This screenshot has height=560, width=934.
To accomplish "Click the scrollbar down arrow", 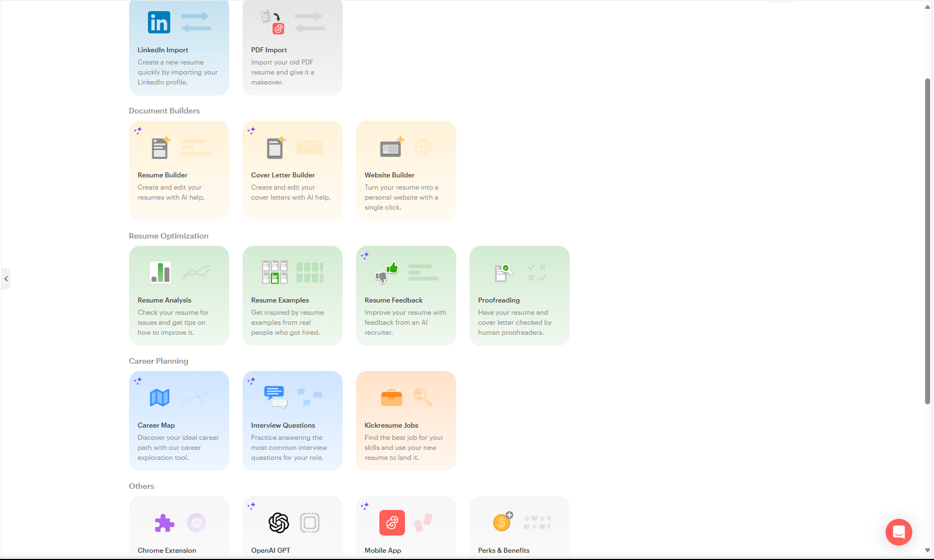I will tap(927, 551).
